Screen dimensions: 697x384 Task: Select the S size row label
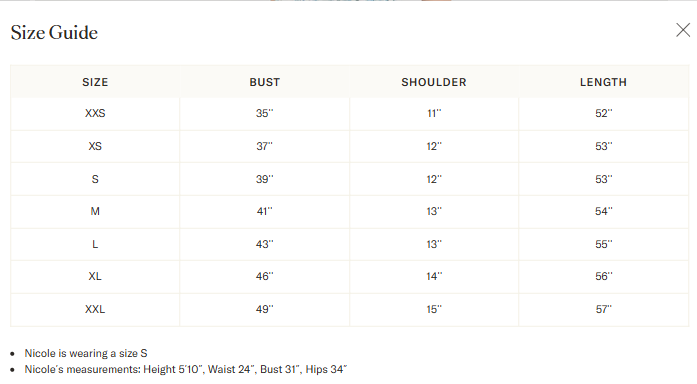tap(95, 179)
